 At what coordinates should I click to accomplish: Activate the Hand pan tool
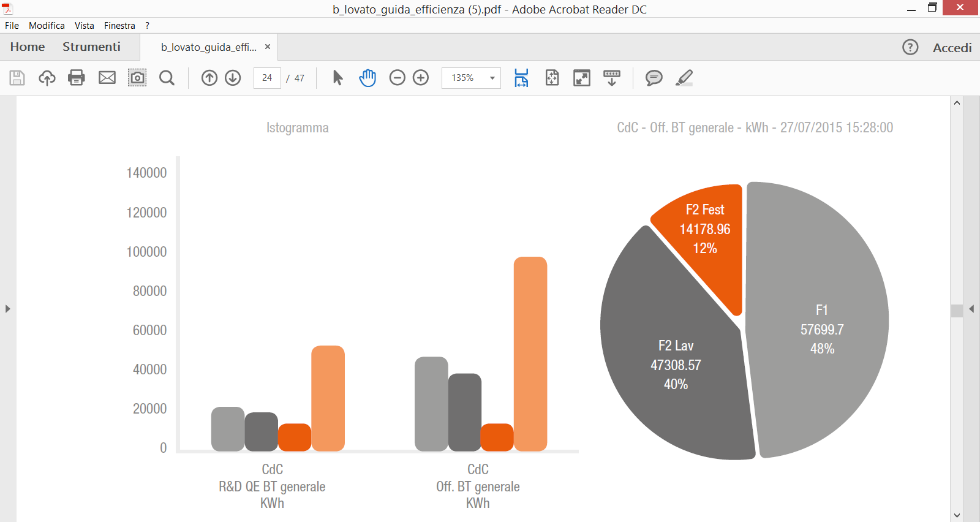coord(367,78)
